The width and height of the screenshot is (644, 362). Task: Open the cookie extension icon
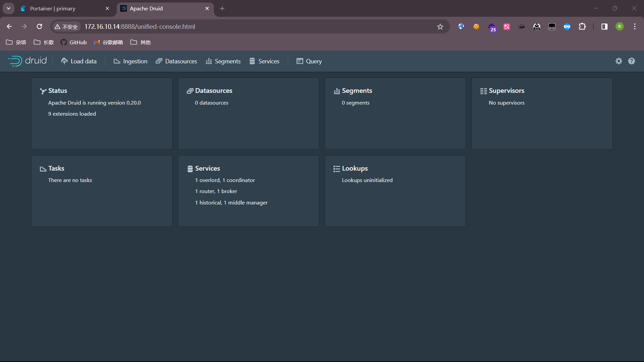click(476, 26)
